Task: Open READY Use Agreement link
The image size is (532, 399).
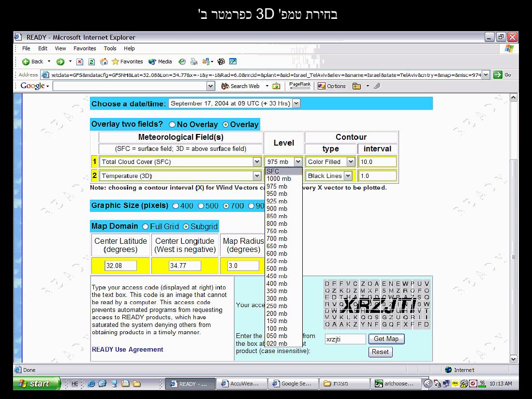Action: (128, 350)
